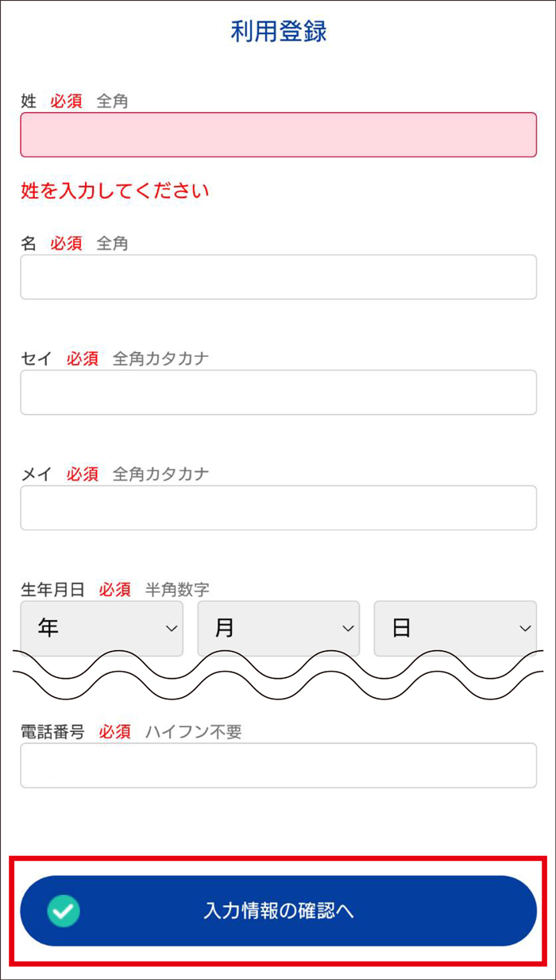Click the 生年月日 field label
Viewport: 556px width, 980px height.
(52, 589)
